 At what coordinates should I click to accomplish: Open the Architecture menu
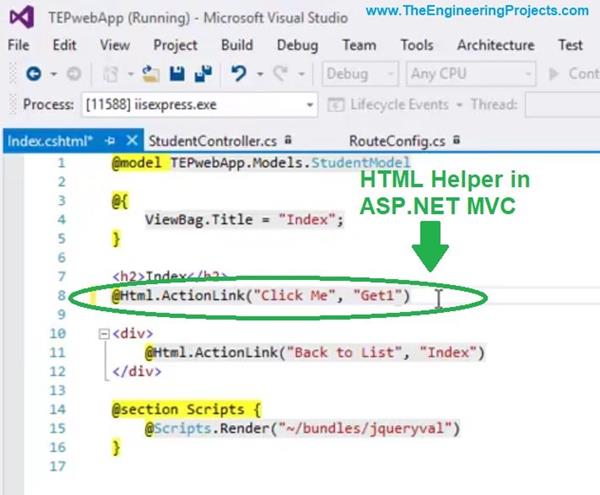pos(495,45)
